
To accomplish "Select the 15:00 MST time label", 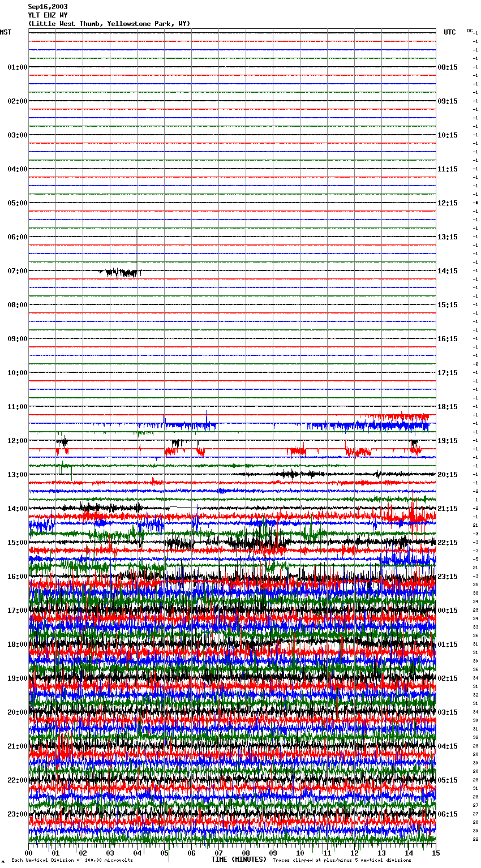I will coord(18,543).
